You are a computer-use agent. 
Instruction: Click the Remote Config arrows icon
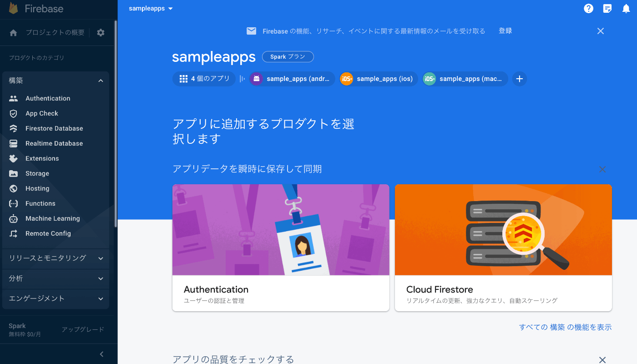click(x=14, y=233)
